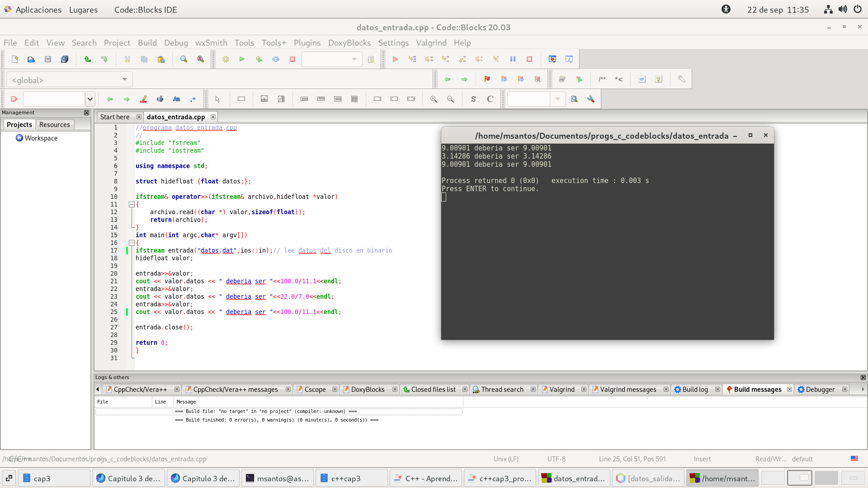Toggle highlight search occurrences marker
The height and width of the screenshot is (488, 868).
coord(143,99)
